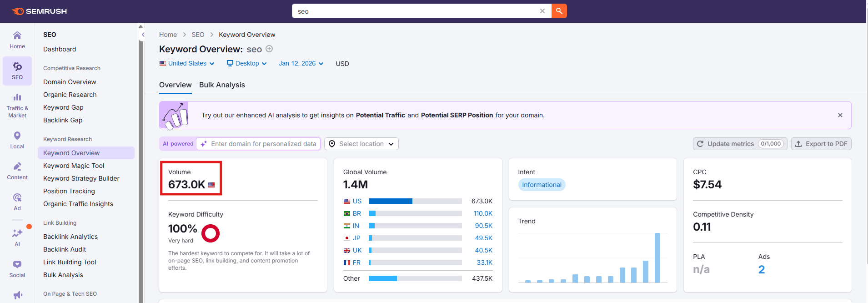Open the AI sidebar icon
The width and height of the screenshot is (868, 303).
pyautogui.click(x=17, y=237)
